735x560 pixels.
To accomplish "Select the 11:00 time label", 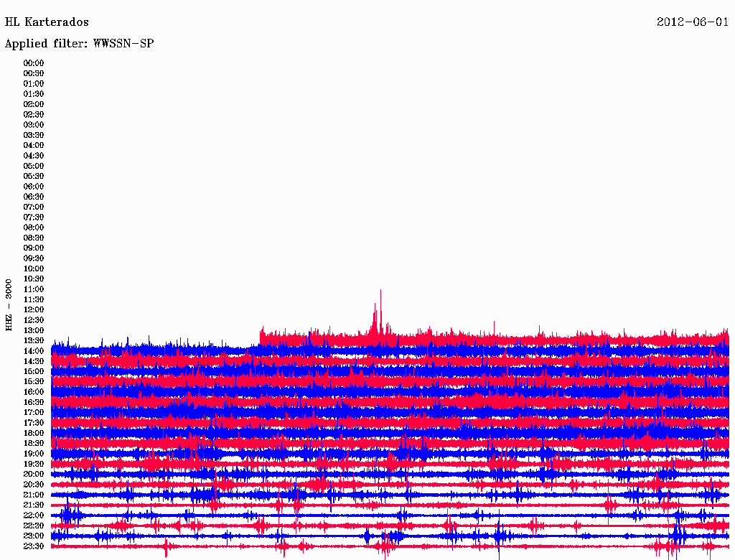I will pos(34,289).
